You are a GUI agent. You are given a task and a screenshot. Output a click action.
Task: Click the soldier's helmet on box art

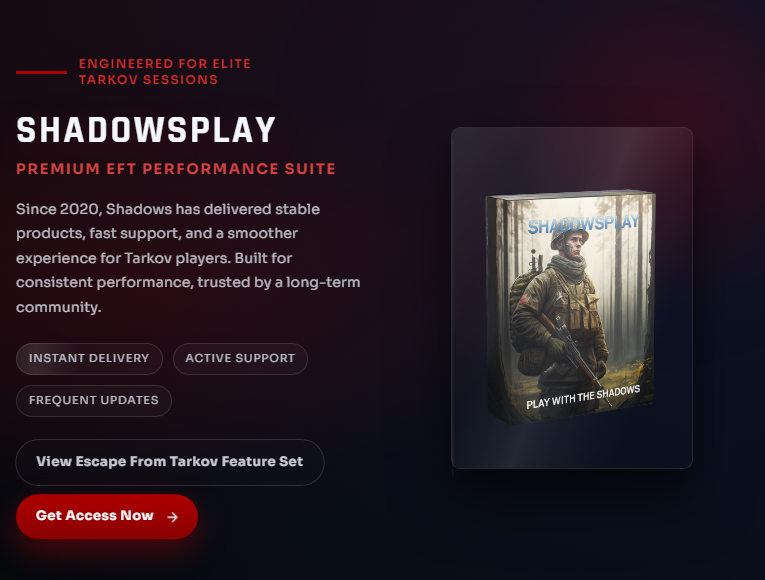[568, 231]
